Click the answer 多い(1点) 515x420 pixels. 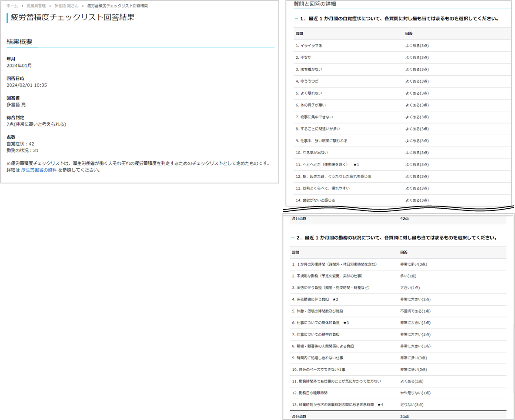[408, 276]
